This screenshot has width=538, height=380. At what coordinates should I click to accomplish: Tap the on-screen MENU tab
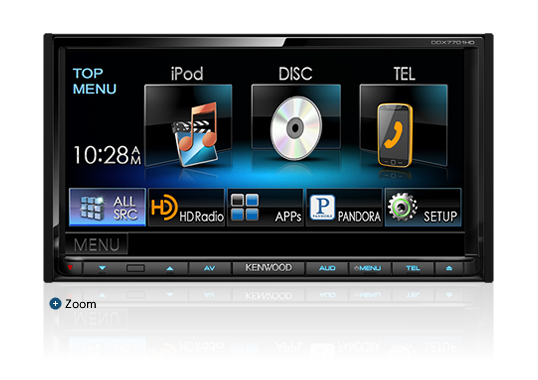click(x=96, y=244)
